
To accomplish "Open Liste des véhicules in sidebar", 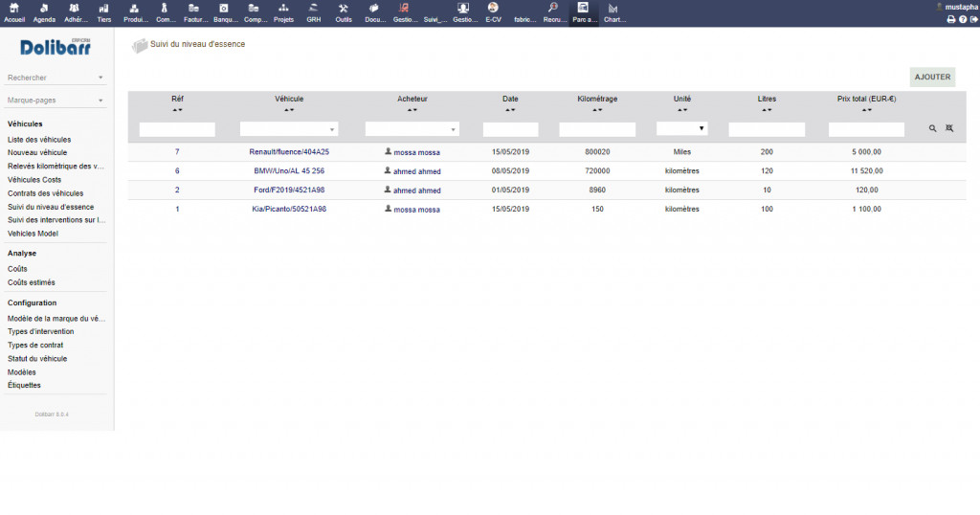I will point(39,140).
